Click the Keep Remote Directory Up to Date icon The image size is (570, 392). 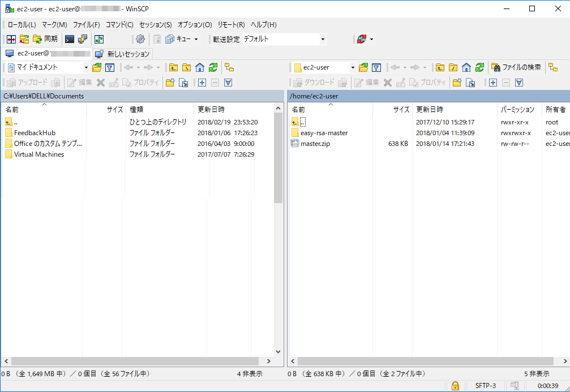[x=24, y=39]
